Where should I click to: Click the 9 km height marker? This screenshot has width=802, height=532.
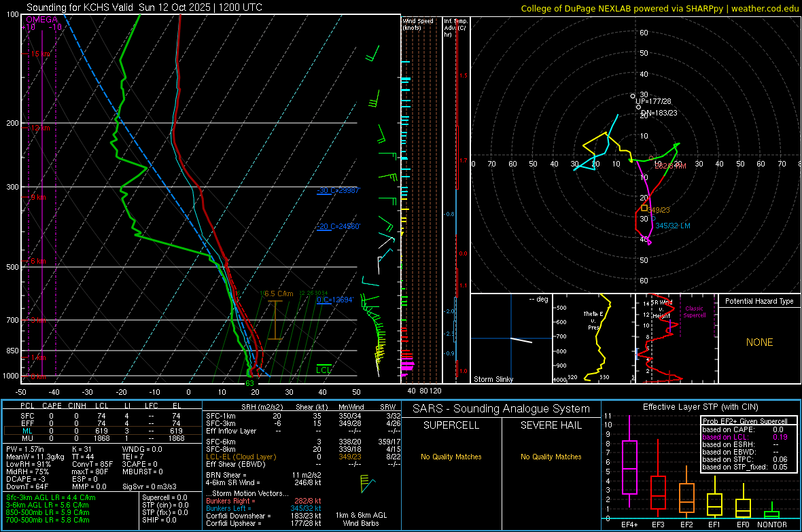[x=38, y=197]
